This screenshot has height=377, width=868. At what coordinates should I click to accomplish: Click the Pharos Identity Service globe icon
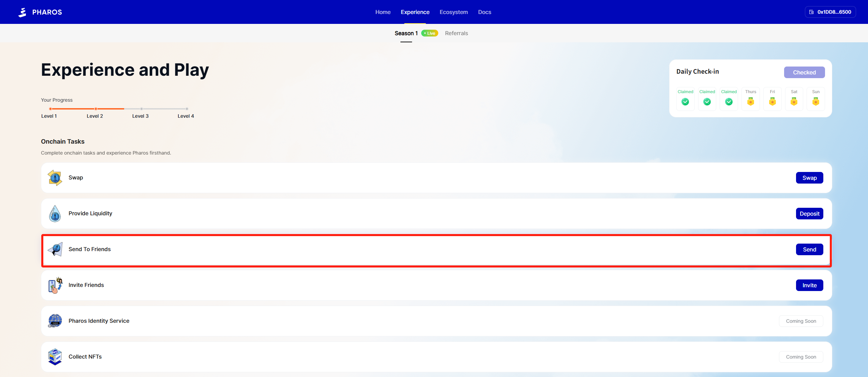pyautogui.click(x=55, y=321)
